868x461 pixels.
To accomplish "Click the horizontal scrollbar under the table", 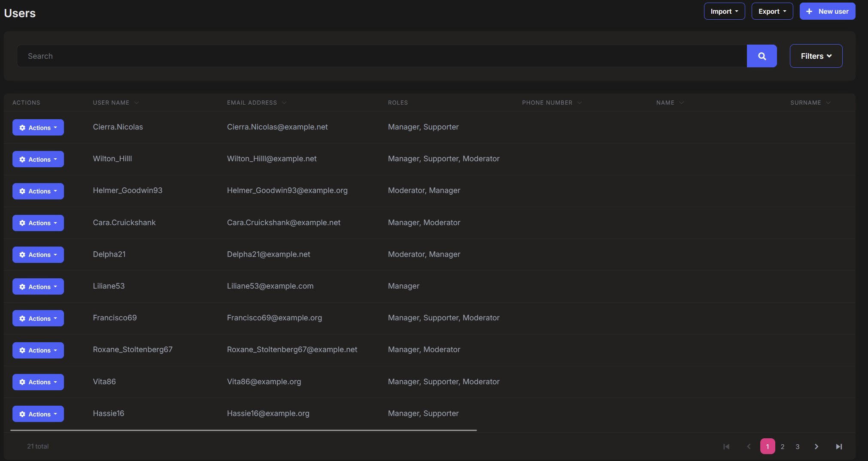I will [x=243, y=430].
